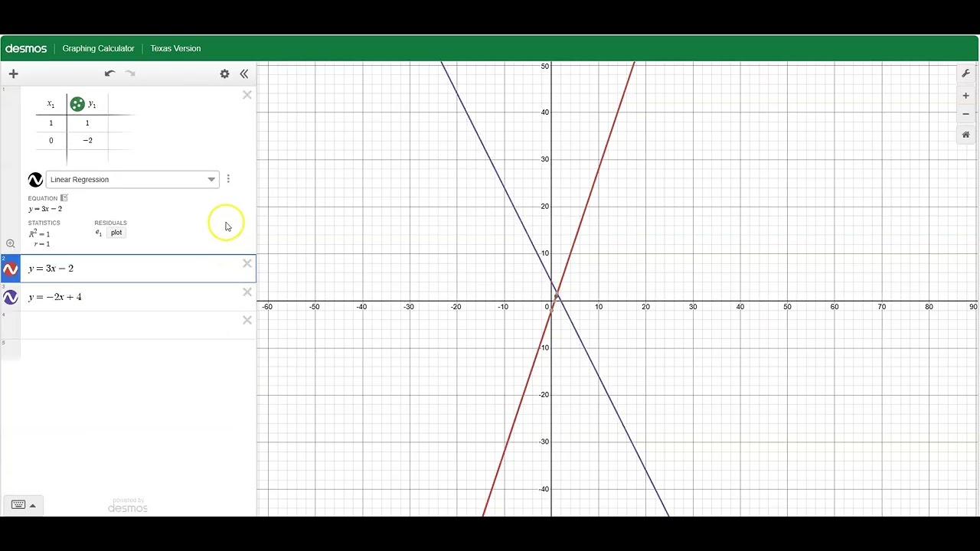Click the RESIDUALS label
This screenshot has height=551, width=980.
tap(111, 223)
